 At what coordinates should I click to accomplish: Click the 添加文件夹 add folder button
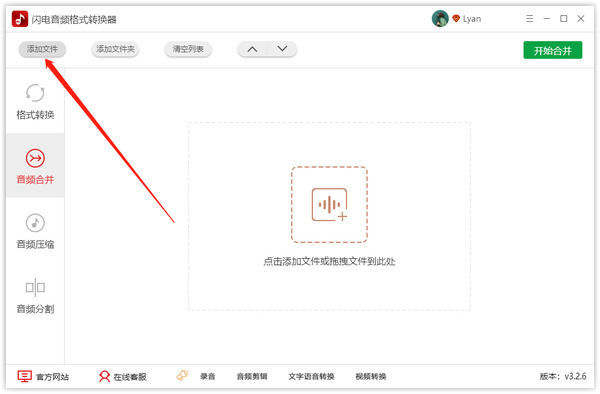115,49
